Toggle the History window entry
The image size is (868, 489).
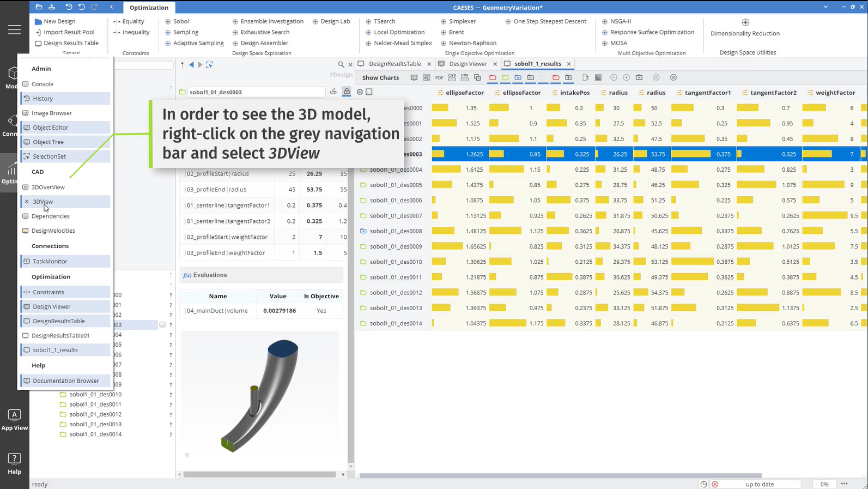point(43,99)
